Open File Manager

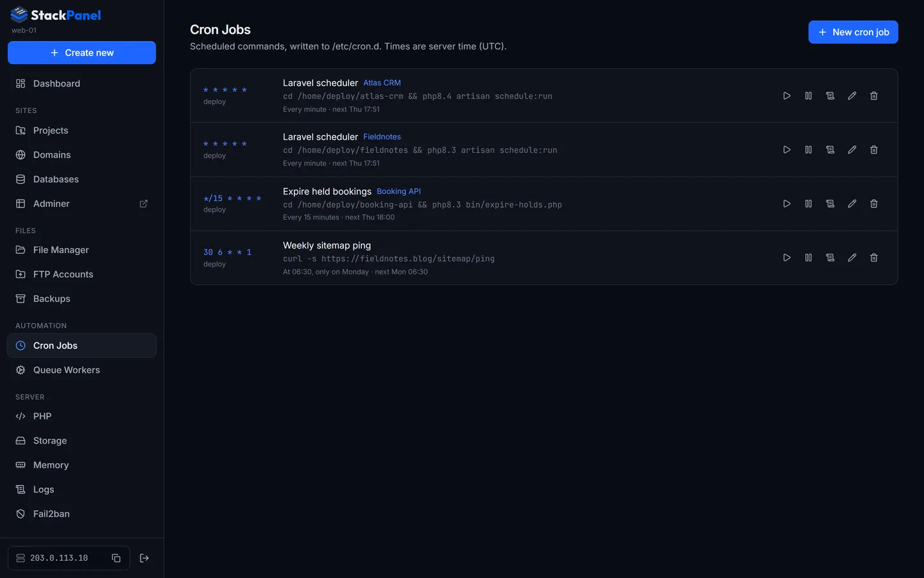pos(81,250)
